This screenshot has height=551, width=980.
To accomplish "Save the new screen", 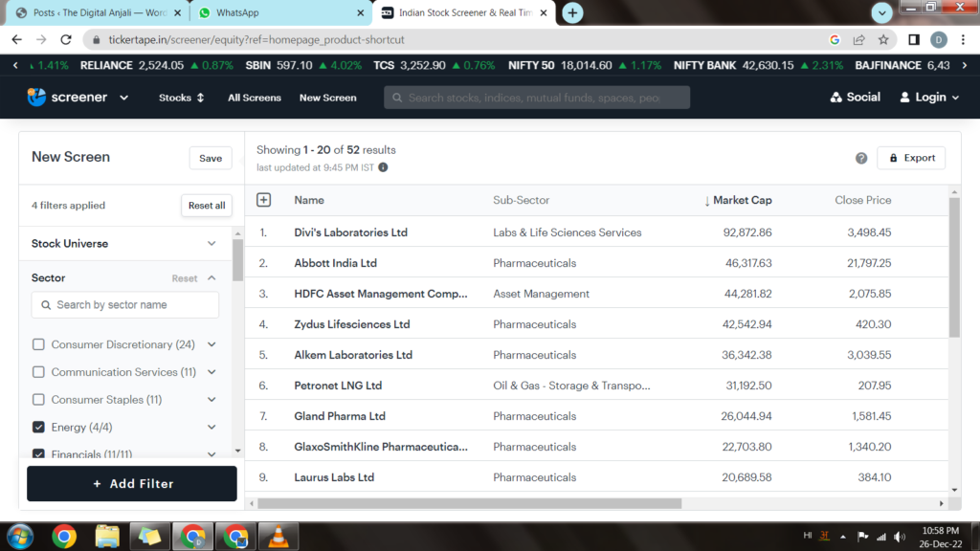I will (211, 158).
